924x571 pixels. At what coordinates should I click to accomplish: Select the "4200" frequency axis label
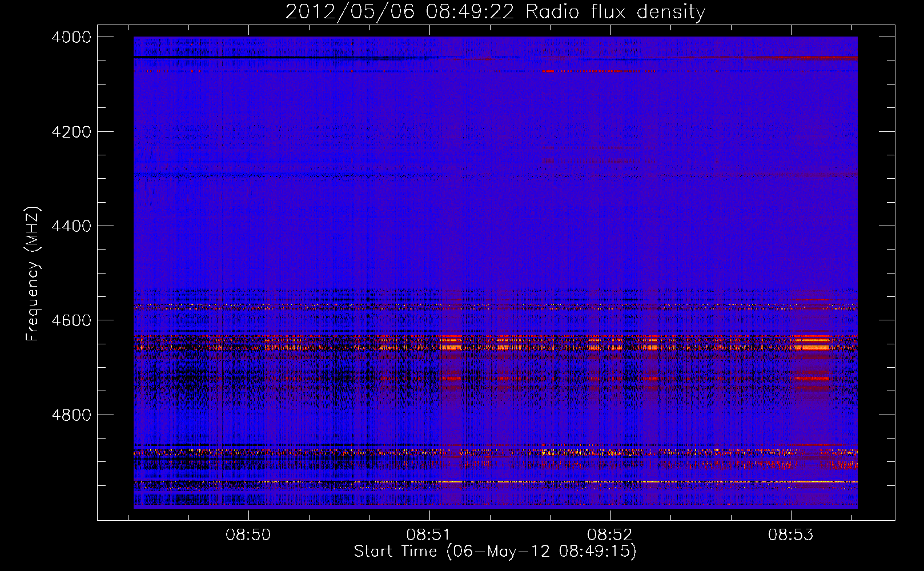tap(71, 132)
